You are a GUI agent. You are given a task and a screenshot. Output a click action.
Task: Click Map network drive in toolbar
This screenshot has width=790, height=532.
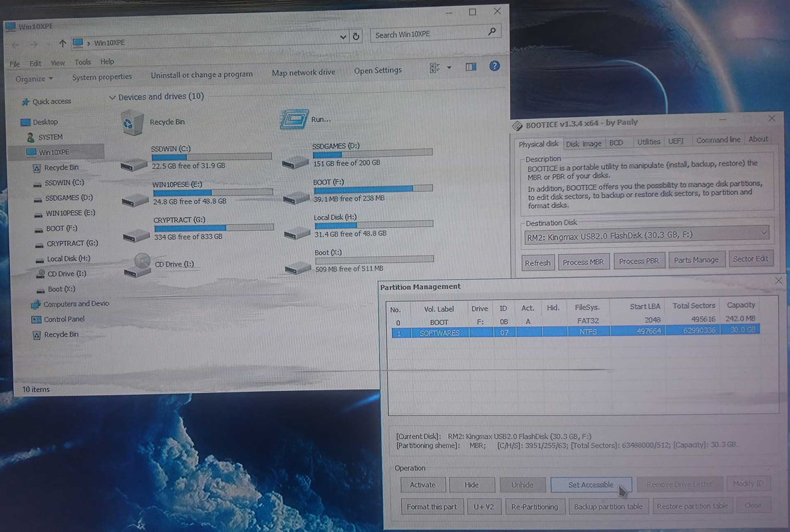click(x=303, y=72)
